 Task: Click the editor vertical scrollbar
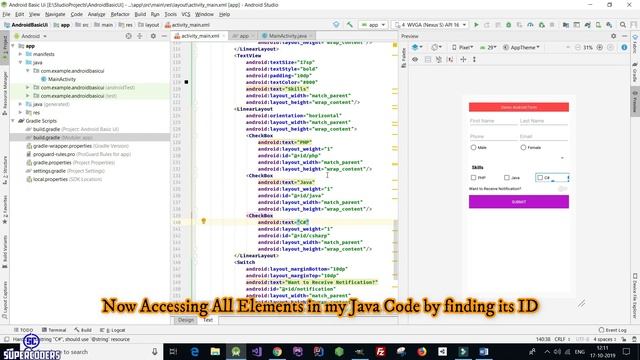coord(395,249)
